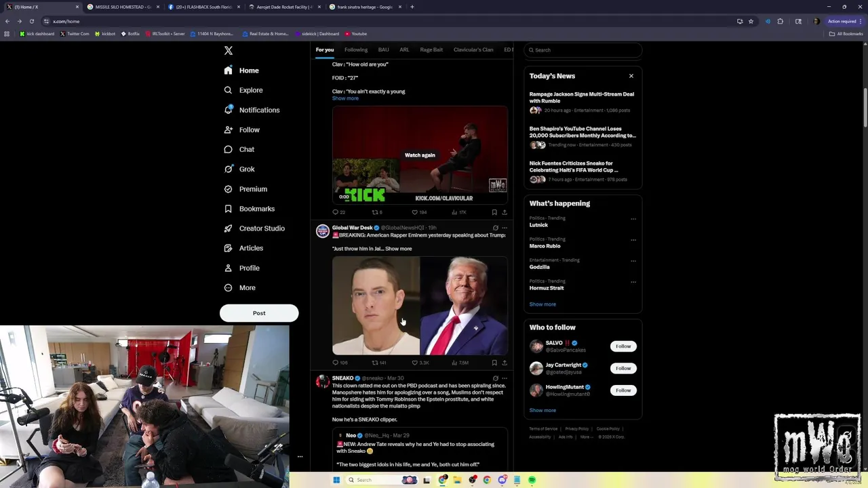Share the Global War Desk post
Viewport: 868px width, 488px height.
point(505,363)
